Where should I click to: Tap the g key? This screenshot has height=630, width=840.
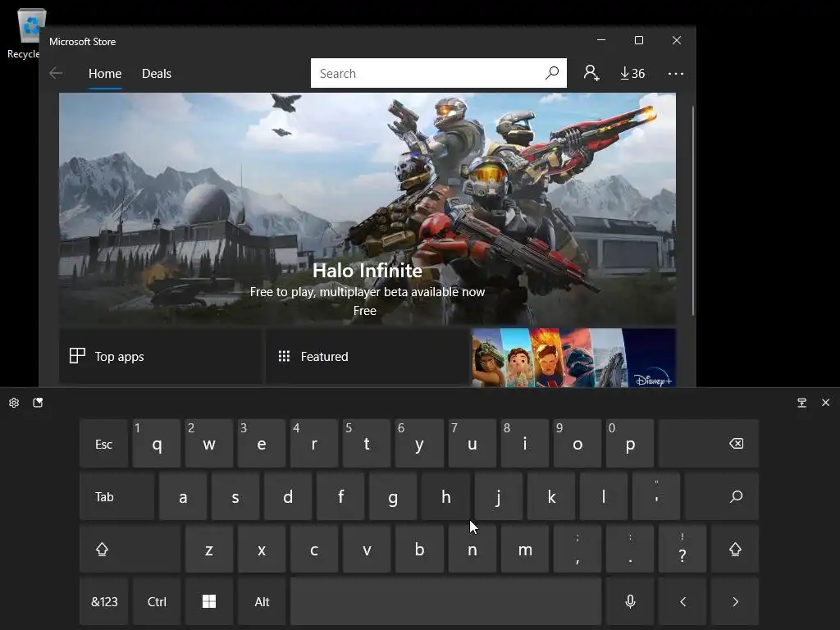(393, 496)
